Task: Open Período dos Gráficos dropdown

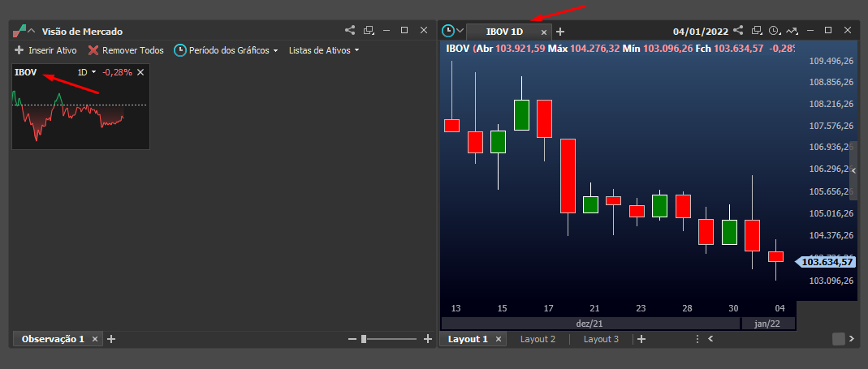Action: [226, 50]
